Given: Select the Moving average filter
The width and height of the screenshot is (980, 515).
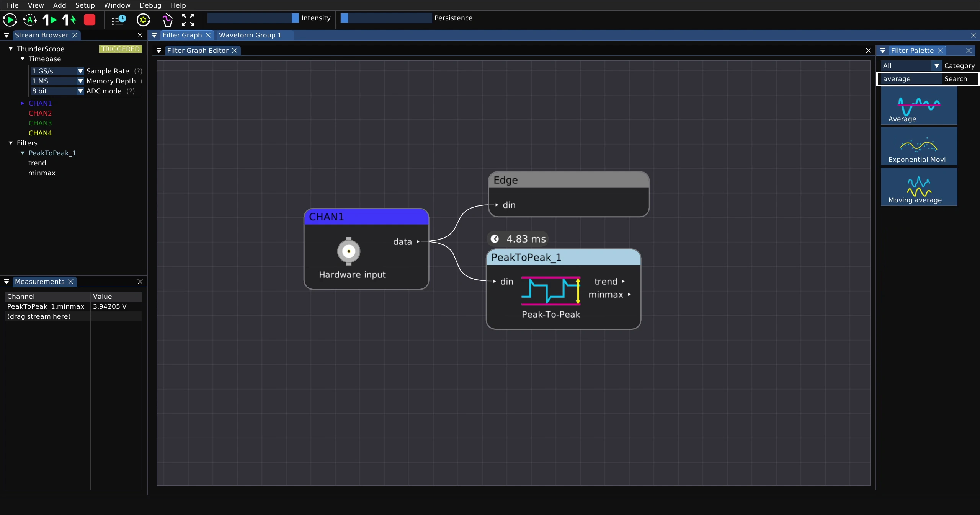Looking at the screenshot, I should point(919,187).
